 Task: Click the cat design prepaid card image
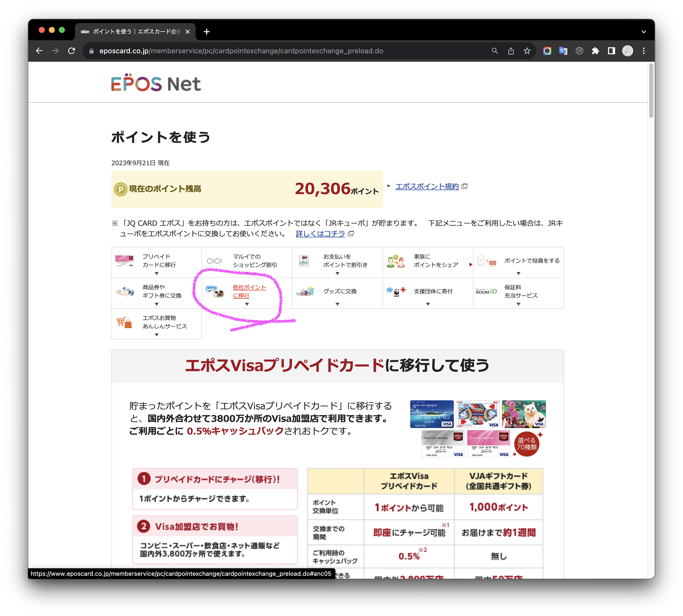tap(523, 414)
